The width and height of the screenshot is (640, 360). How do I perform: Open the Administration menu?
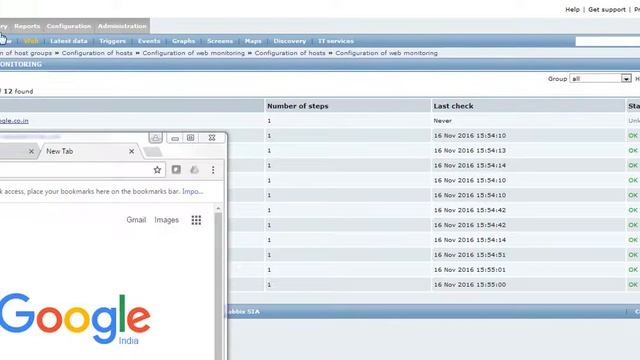click(122, 26)
